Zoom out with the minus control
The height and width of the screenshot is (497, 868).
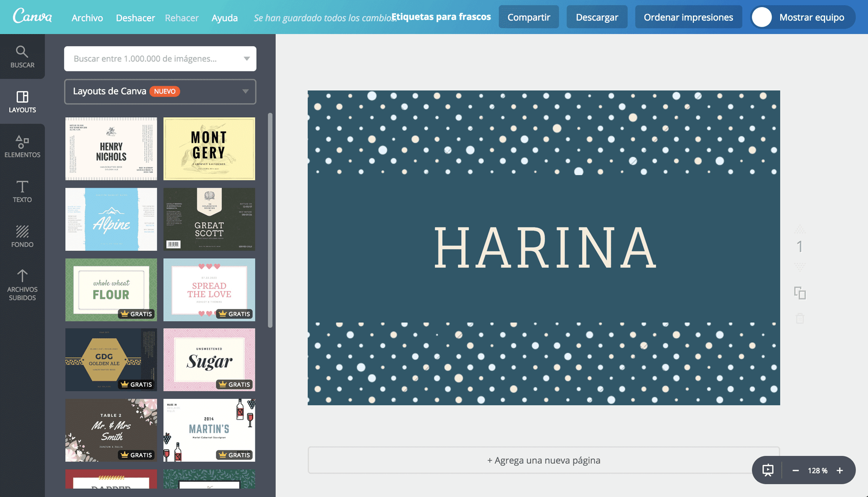point(796,470)
